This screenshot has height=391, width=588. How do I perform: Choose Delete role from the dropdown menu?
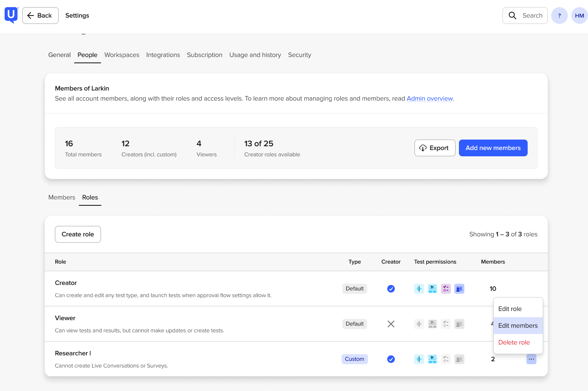tap(514, 342)
